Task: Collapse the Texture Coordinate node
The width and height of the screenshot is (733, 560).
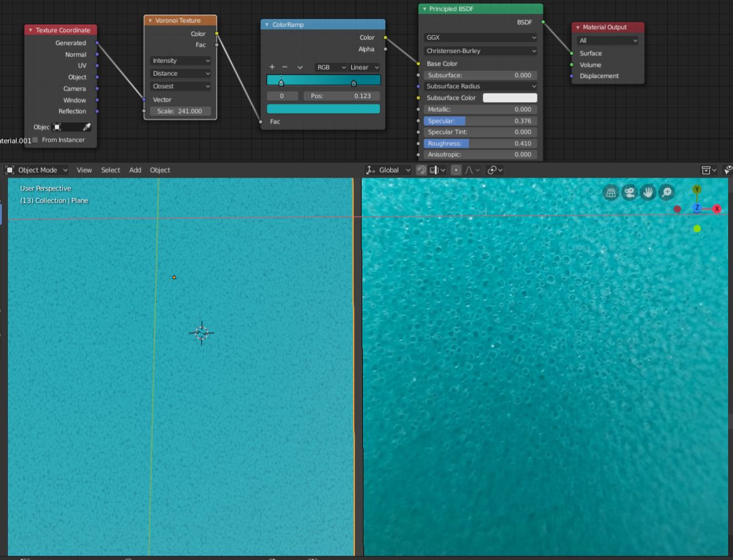Action: (x=31, y=30)
